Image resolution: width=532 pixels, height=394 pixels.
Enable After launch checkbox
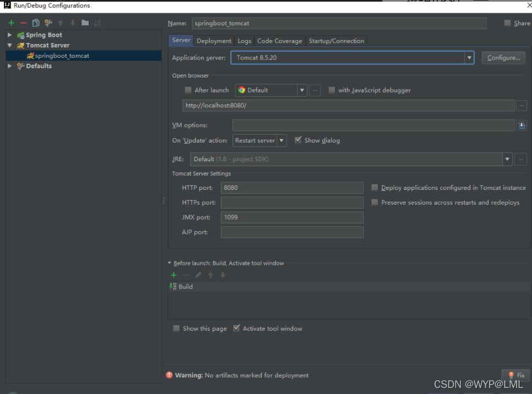[x=188, y=90]
